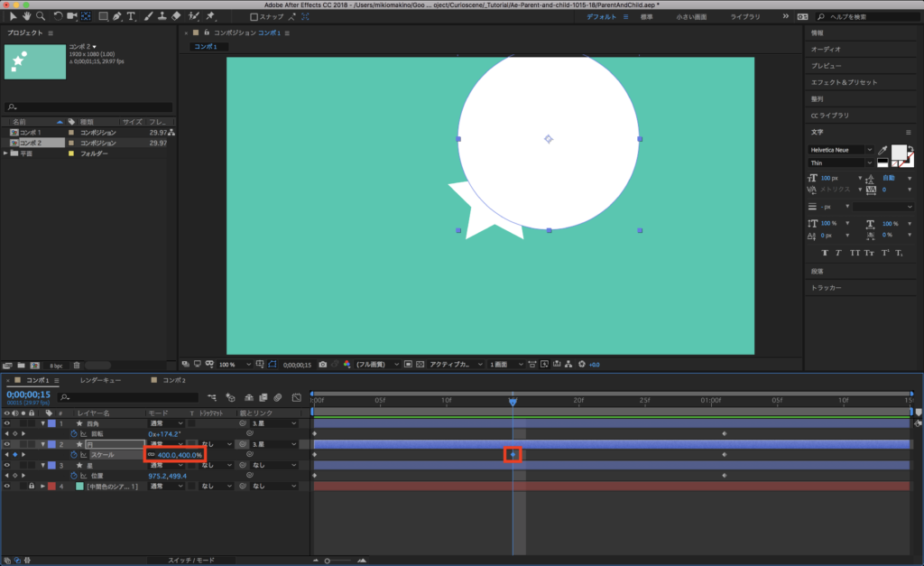Select the Rotation tool
Viewport: 924px width, 566px height.
[59, 16]
